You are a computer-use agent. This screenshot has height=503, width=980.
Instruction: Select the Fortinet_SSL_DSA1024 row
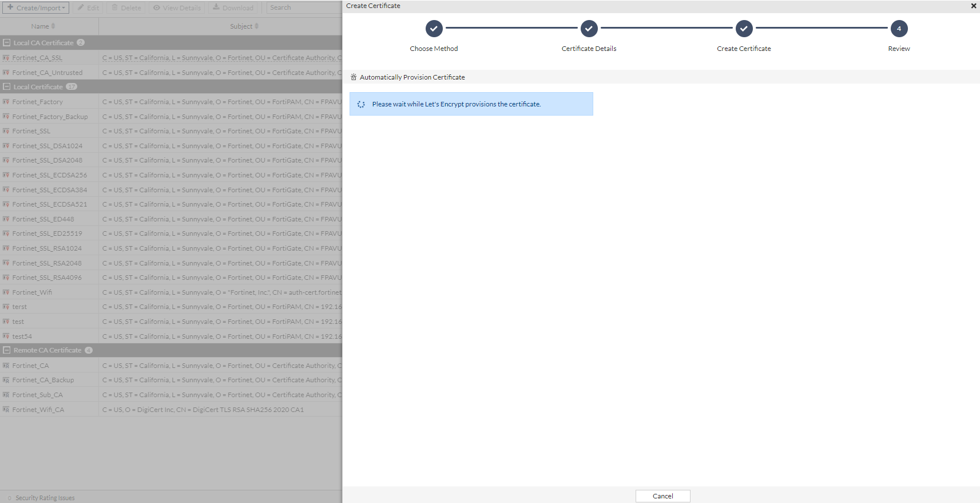[171, 146]
